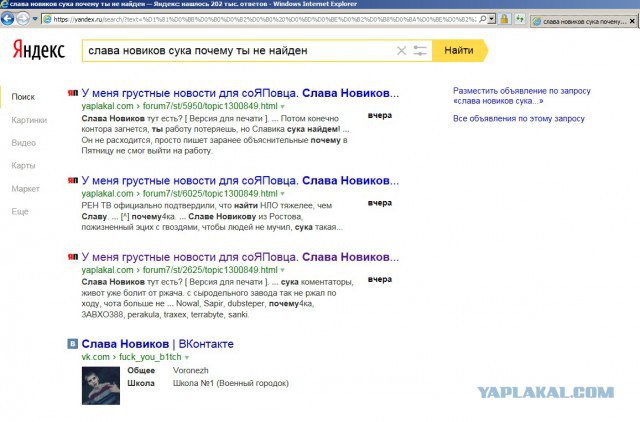This screenshot has width=640, height=422.
Task: Click the 'Школа №1 (Военный городок)' text
Action: click(231, 383)
